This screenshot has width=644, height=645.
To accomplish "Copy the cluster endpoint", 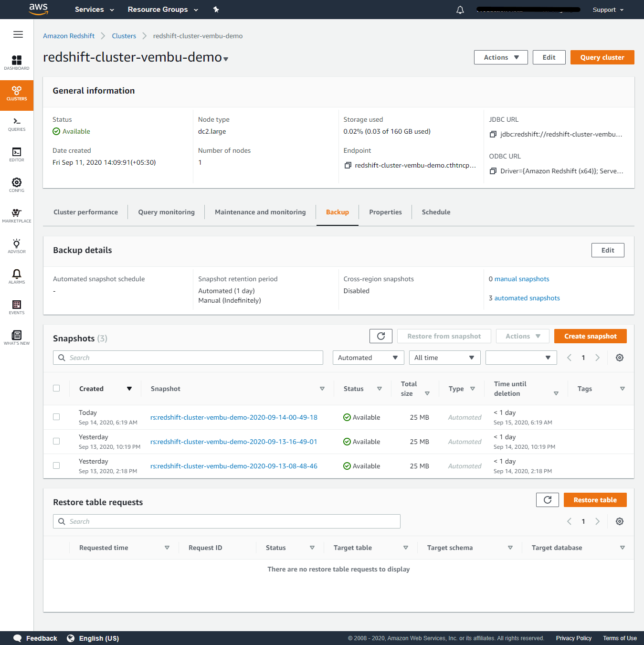I will tap(348, 165).
